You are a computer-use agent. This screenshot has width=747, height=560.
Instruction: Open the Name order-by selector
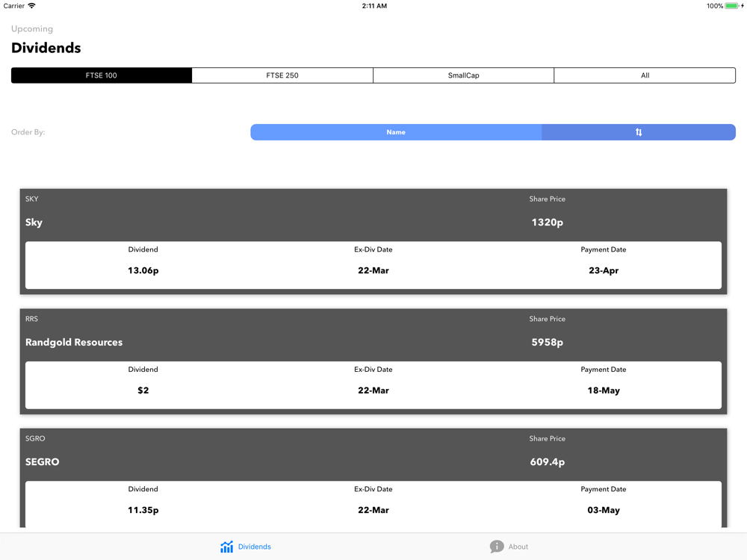coord(396,132)
